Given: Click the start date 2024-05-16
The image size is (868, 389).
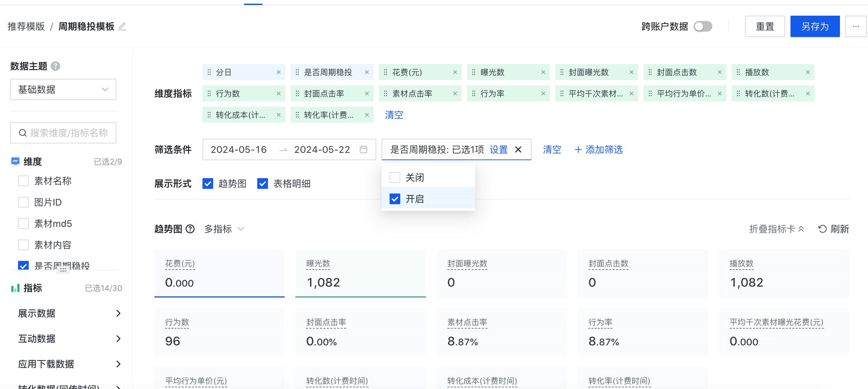Looking at the screenshot, I should coord(239,150).
